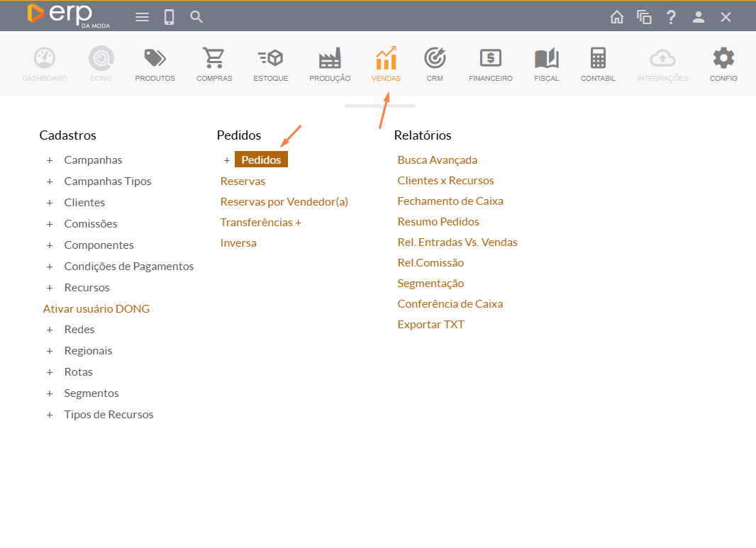Click the Financeiro money icon
Screen dimensions: 756x548
tap(490, 58)
